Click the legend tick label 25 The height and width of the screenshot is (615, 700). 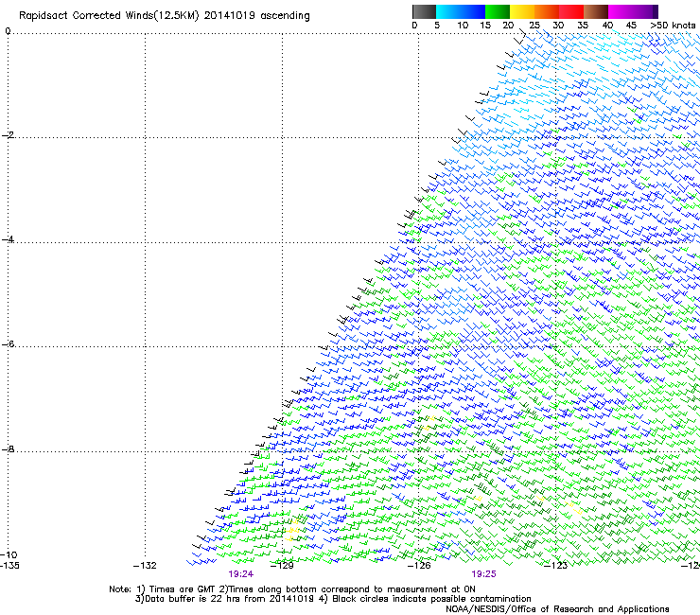coord(534,26)
